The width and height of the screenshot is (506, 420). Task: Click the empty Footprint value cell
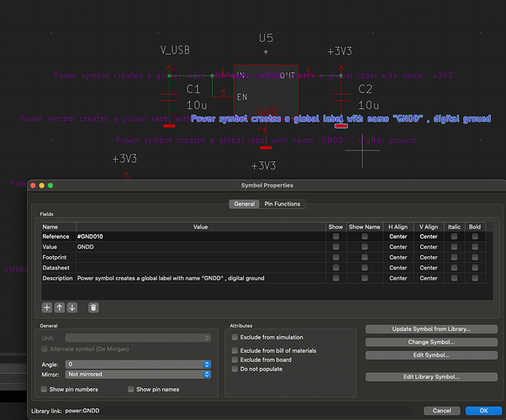point(201,257)
